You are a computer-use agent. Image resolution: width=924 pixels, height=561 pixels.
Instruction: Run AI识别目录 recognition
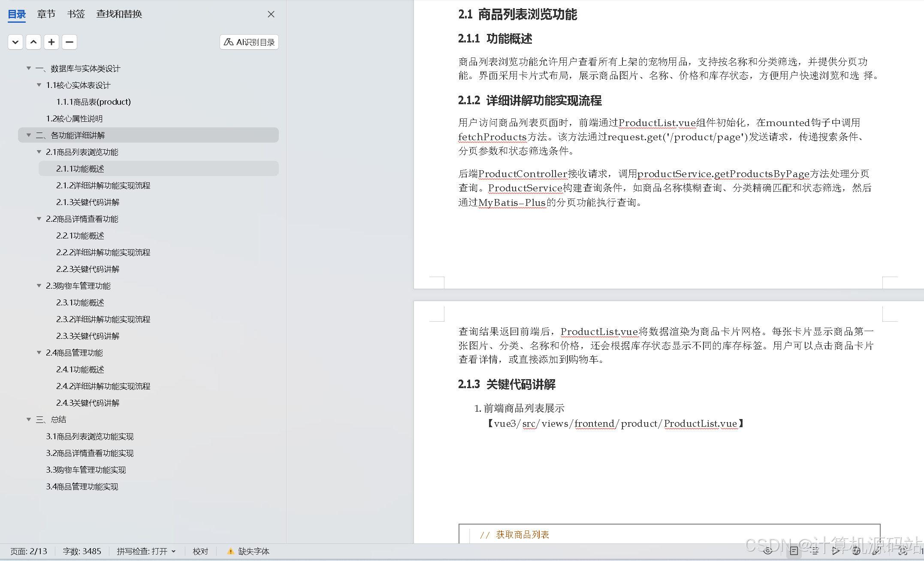(x=249, y=42)
